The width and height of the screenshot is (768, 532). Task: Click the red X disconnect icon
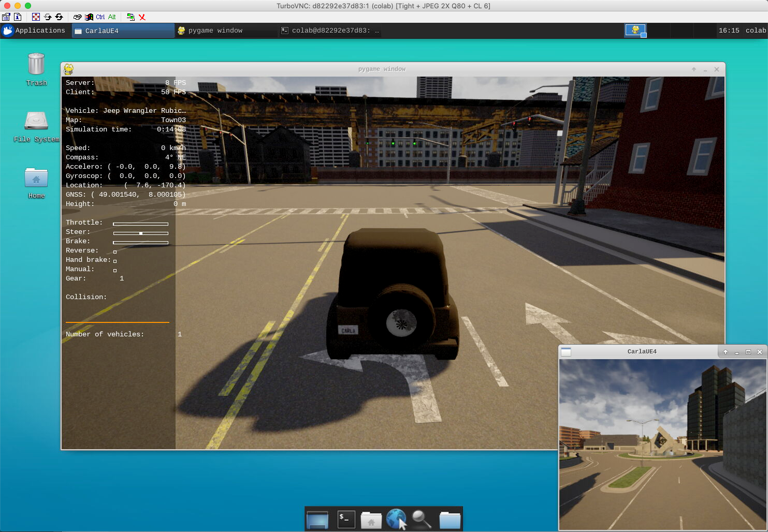(142, 17)
